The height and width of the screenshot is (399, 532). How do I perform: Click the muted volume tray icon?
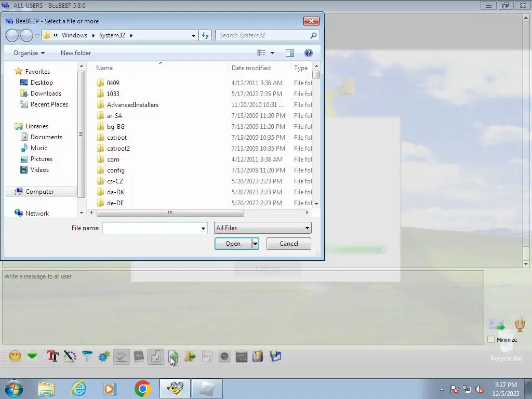click(x=480, y=389)
